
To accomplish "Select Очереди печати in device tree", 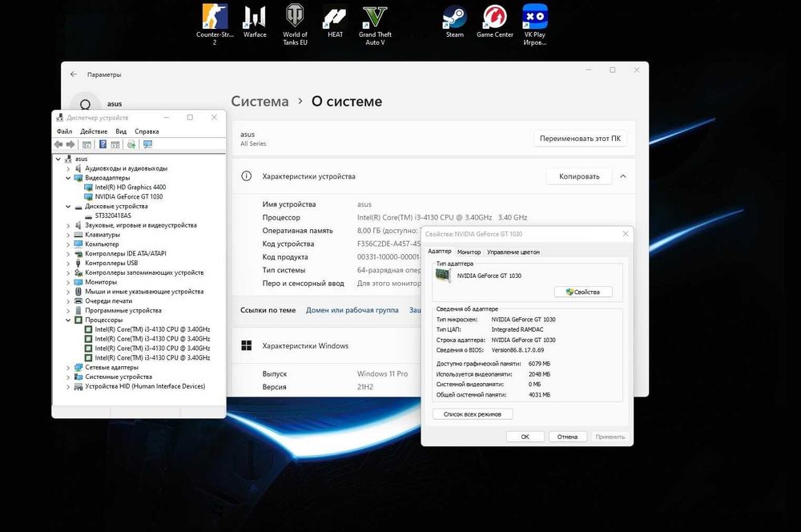I will 108,301.
